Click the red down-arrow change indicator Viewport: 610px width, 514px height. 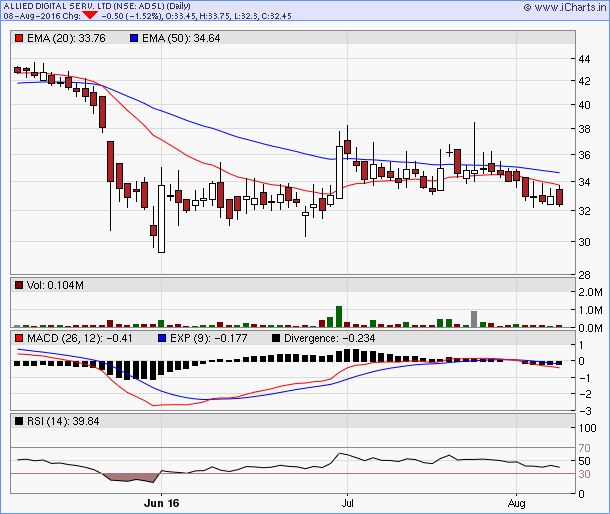90,15
